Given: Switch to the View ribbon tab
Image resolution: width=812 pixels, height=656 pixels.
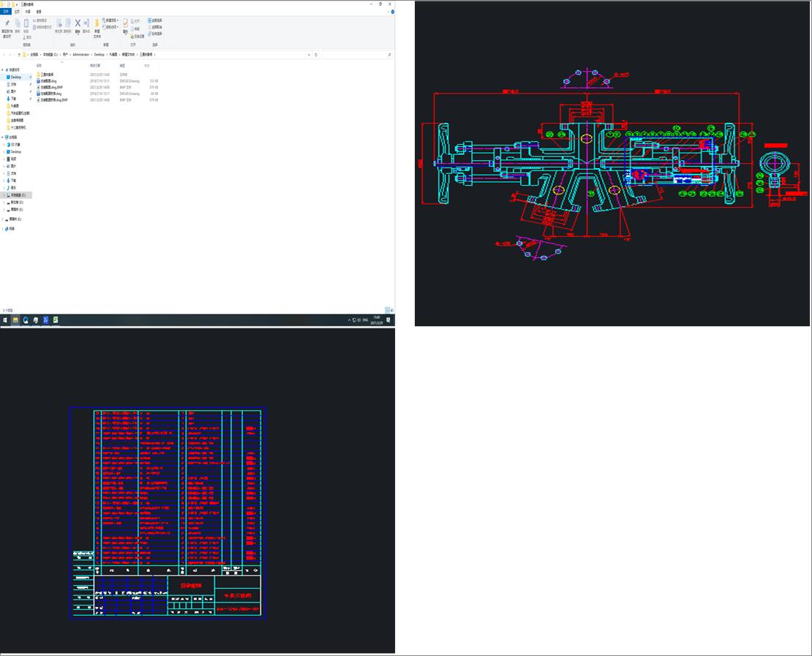Looking at the screenshot, I should (x=39, y=12).
